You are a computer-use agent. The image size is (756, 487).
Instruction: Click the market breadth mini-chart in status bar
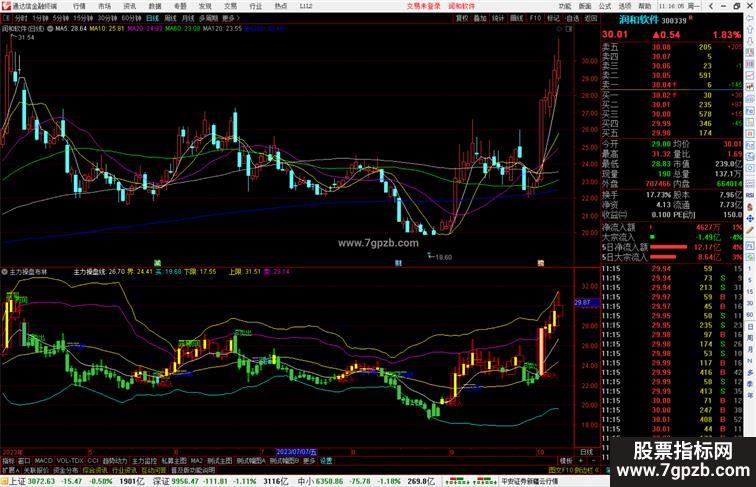pos(470,481)
